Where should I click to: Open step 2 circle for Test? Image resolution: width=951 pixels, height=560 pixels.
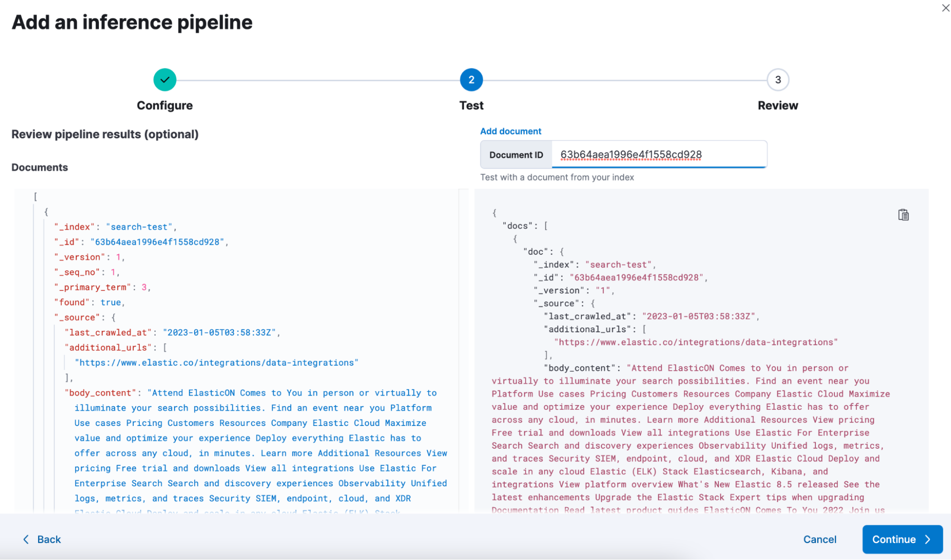pyautogui.click(x=471, y=80)
